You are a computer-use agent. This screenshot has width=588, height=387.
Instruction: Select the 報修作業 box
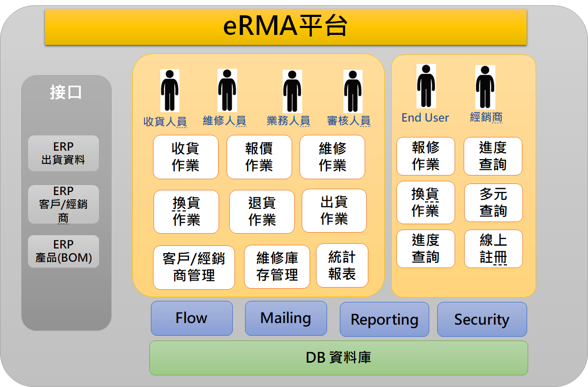[x=426, y=156]
